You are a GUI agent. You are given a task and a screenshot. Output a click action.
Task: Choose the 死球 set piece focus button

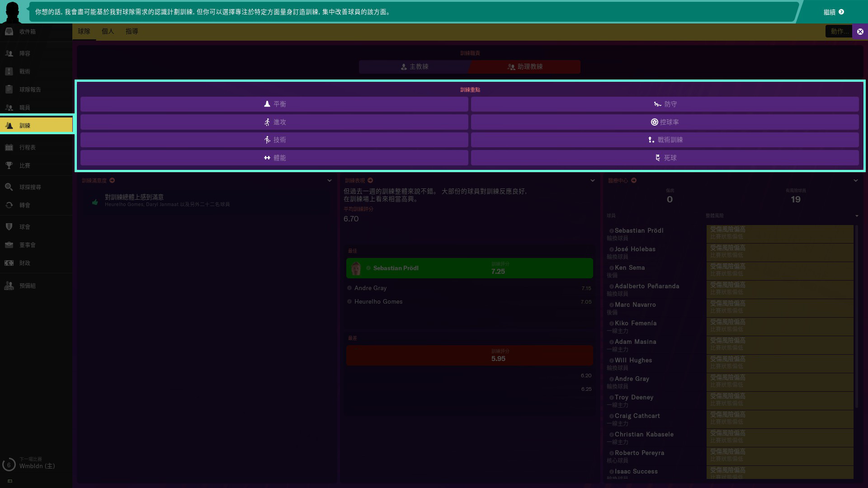click(x=665, y=158)
